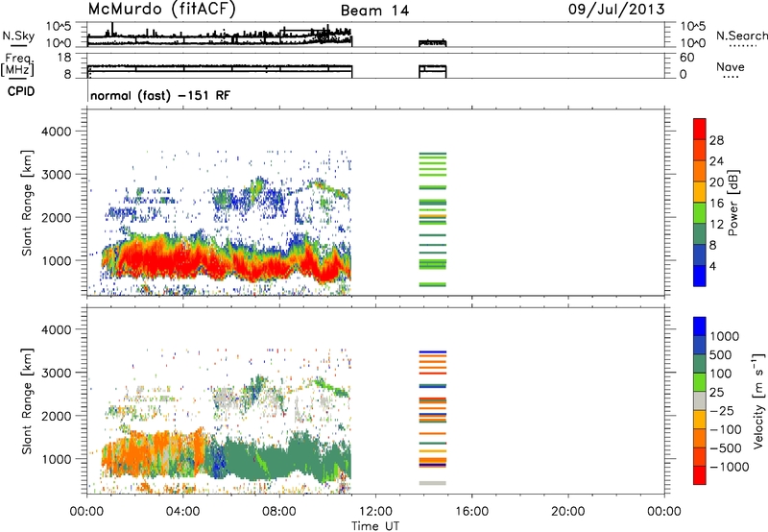Click the noise trace in the N.Sky panel

pyautogui.click(x=220, y=36)
